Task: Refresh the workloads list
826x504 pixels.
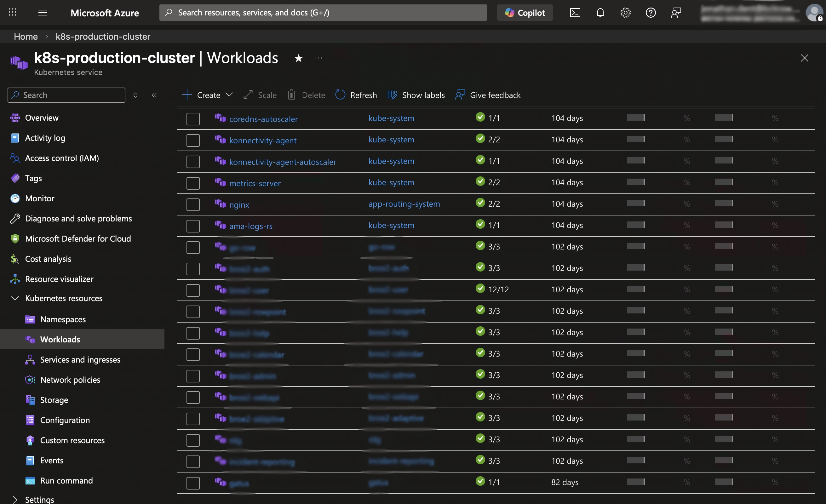Action: tap(356, 95)
